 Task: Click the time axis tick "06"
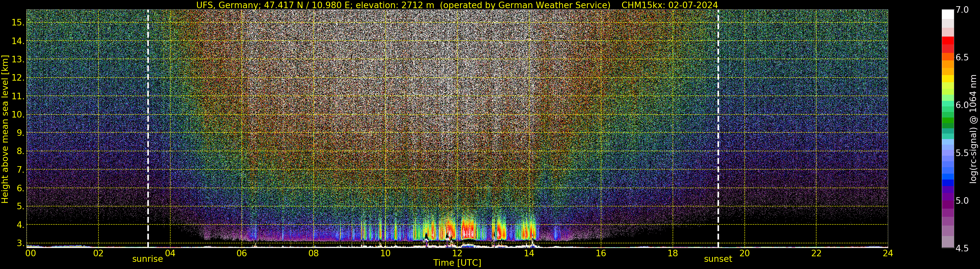pos(242,253)
